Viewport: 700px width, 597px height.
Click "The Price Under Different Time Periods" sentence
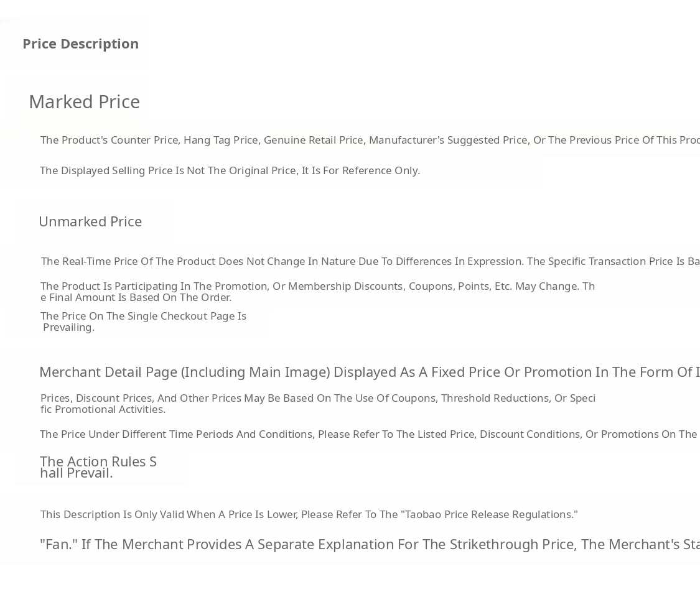coord(368,434)
